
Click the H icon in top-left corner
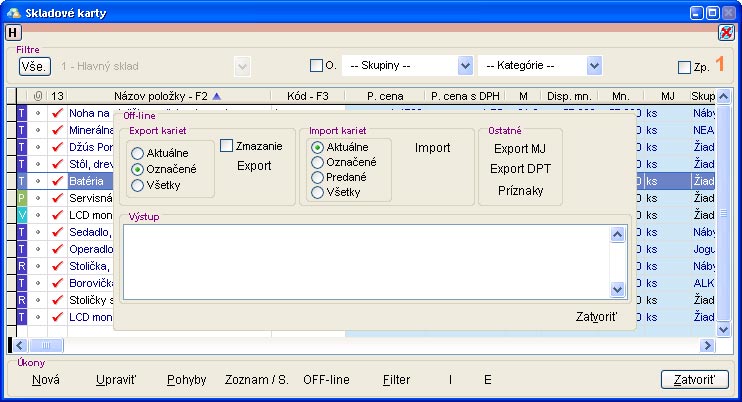[12, 33]
